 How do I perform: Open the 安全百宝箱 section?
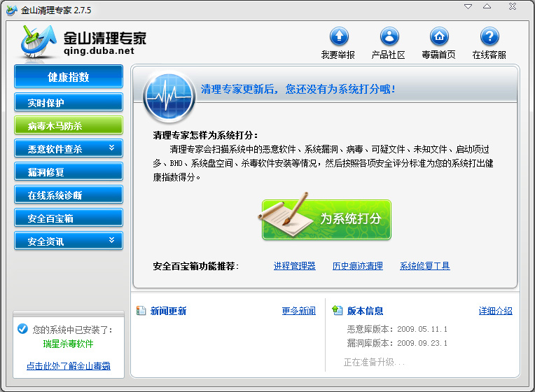[69, 218]
